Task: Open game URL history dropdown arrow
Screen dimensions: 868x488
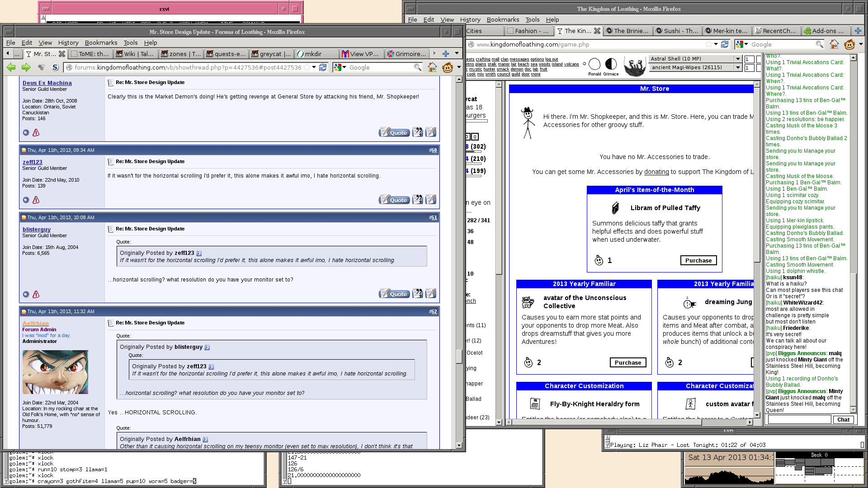Action: (x=716, y=44)
